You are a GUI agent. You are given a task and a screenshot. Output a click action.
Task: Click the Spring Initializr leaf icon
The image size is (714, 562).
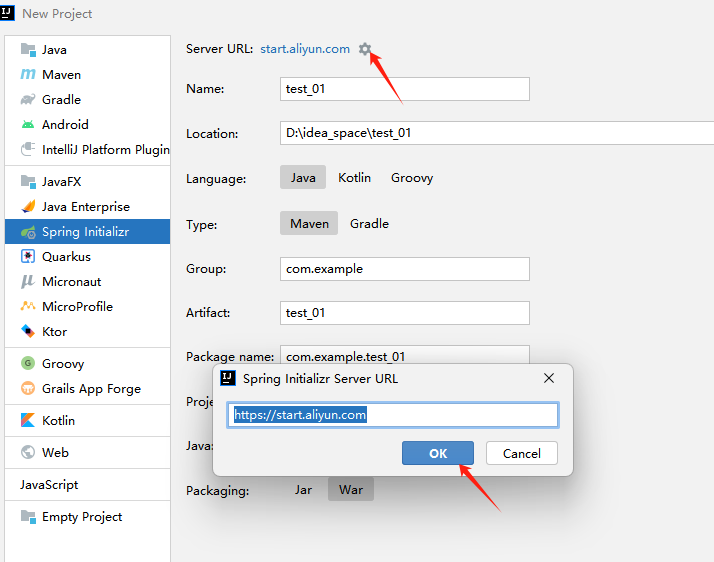click(x=28, y=232)
